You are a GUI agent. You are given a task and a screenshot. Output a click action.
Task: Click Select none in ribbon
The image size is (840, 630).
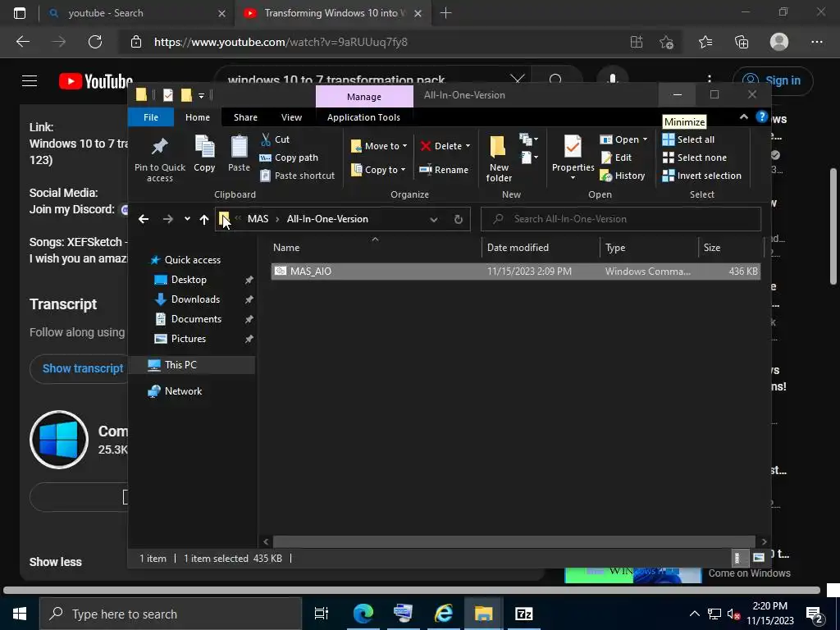tap(695, 157)
